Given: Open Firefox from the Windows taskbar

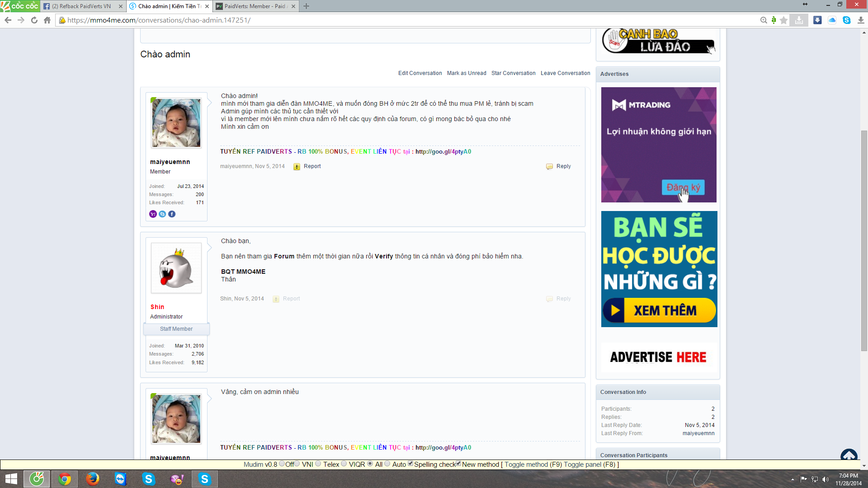Looking at the screenshot, I should [x=93, y=479].
